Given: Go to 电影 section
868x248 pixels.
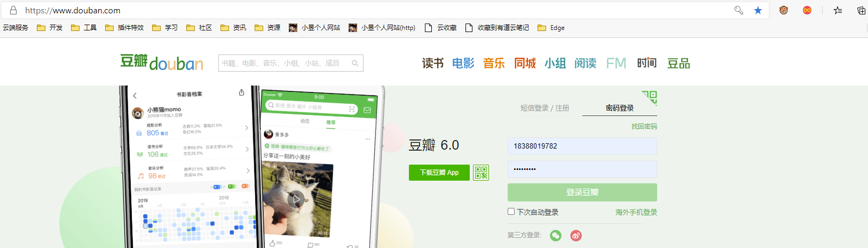Looking at the screenshot, I should 463,63.
